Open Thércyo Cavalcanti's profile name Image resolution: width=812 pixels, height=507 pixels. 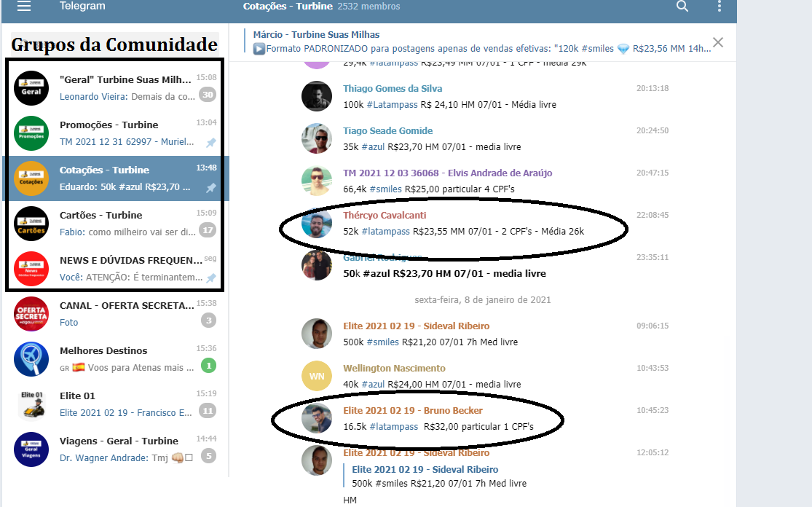(385, 216)
